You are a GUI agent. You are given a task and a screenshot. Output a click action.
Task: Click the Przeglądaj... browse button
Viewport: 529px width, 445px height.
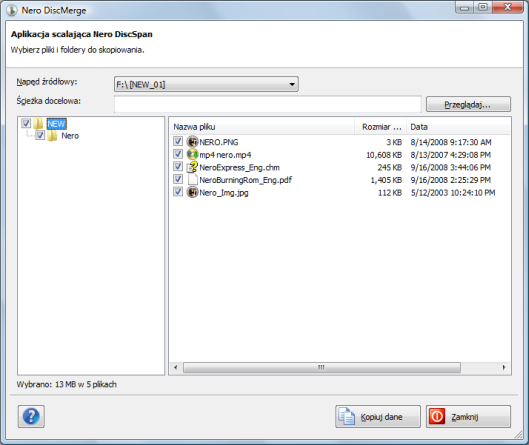coord(468,104)
